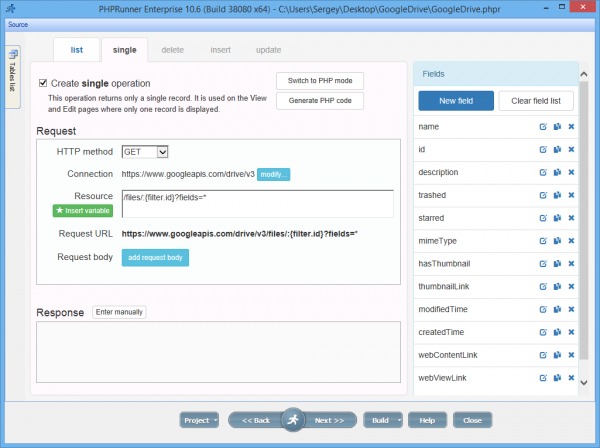Open Help from the bottom bar
The width and height of the screenshot is (600, 448).
coord(427,420)
